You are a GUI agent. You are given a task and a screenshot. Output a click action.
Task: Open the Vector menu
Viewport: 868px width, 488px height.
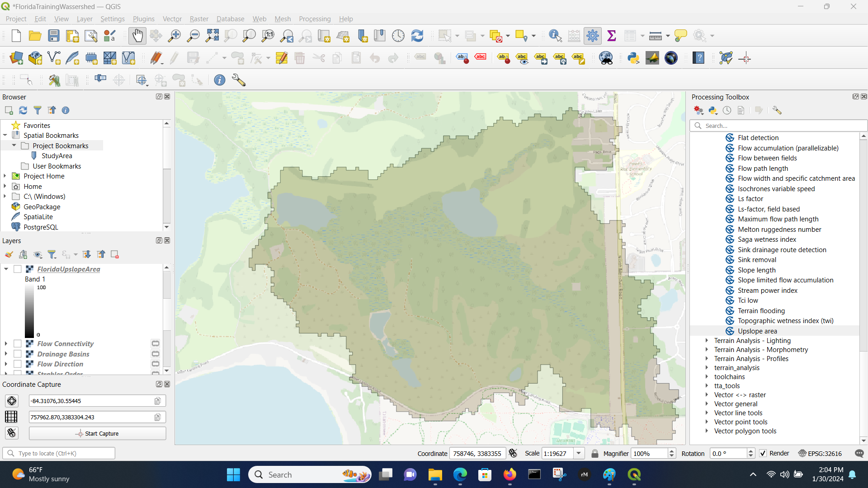(172, 19)
